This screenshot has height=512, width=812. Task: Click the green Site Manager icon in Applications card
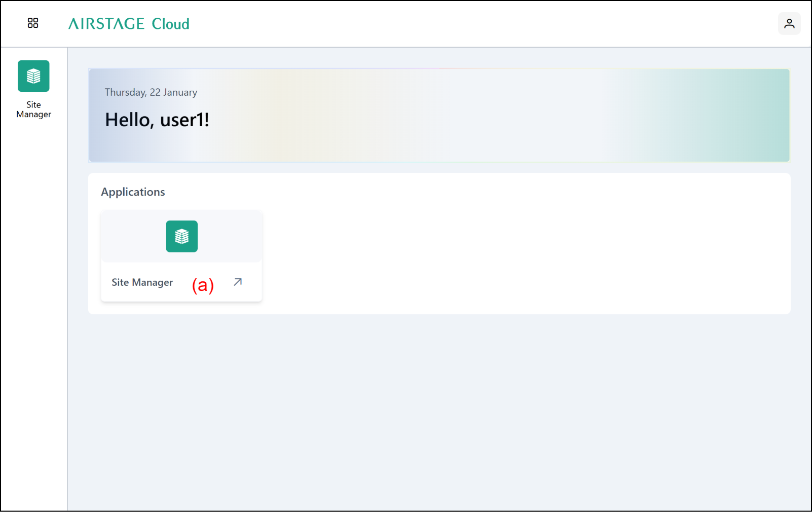[181, 236]
